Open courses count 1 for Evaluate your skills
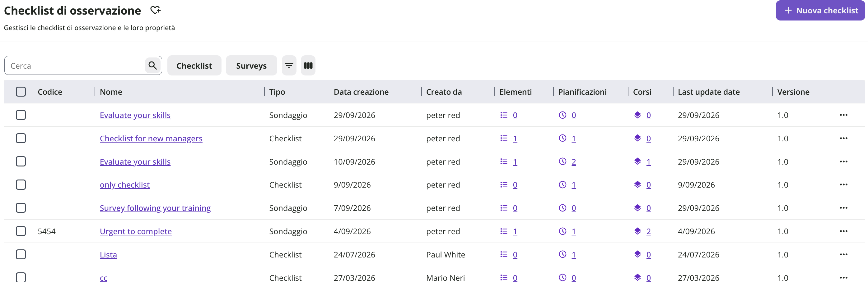This screenshot has width=868, height=282. 648,161
